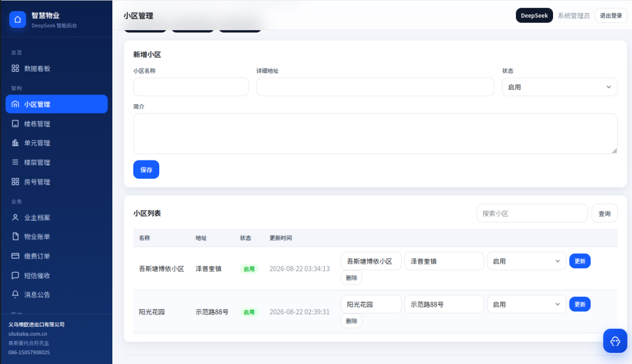632x364 pixels.
Task: Click the 启用 badge in 吾斯塘博依小区 row
Action: 249,269
